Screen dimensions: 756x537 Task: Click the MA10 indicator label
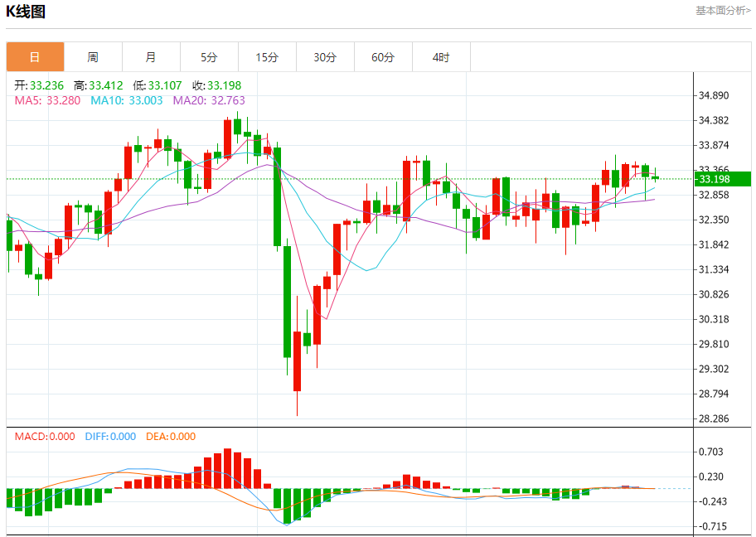point(124,100)
